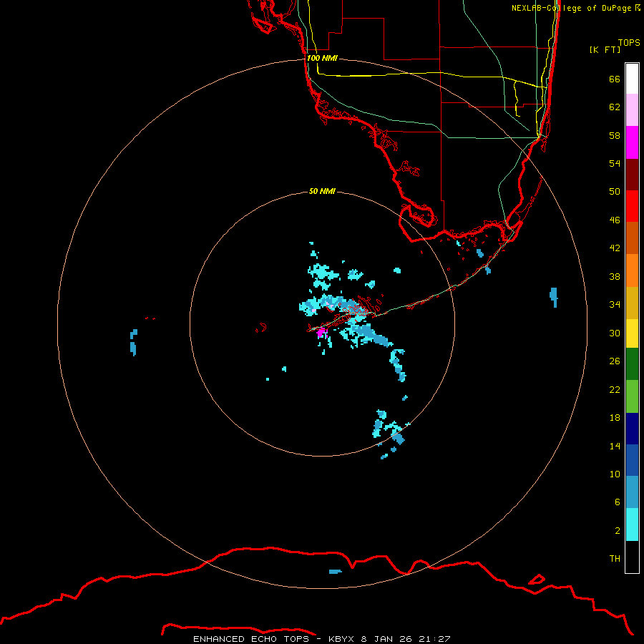
Task: Click the small blue echo near the Cuban coast
Action: [x=335, y=572]
